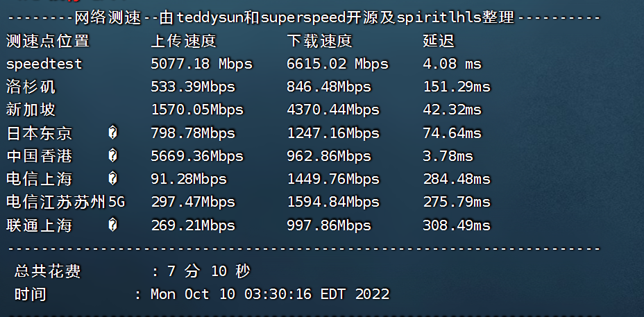
Task: Click the 6615.02 Mbps download value
Action: coord(337,64)
